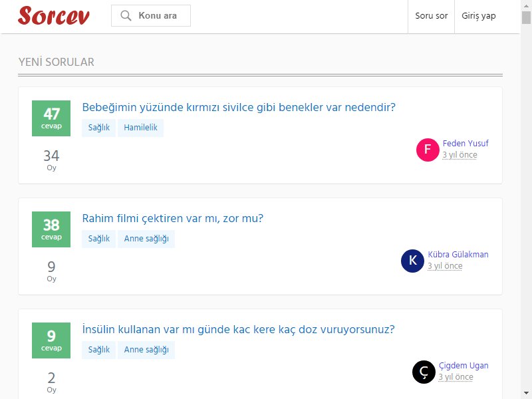Image resolution: width=532 pixels, height=399 pixels.
Task: Open question about Bebeğimin yüzünde kırmızı benekler
Action: coord(239,107)
